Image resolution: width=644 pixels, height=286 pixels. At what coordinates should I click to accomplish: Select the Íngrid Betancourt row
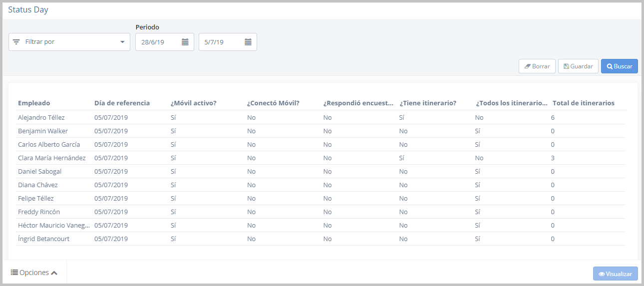click(x=43, y=239)
